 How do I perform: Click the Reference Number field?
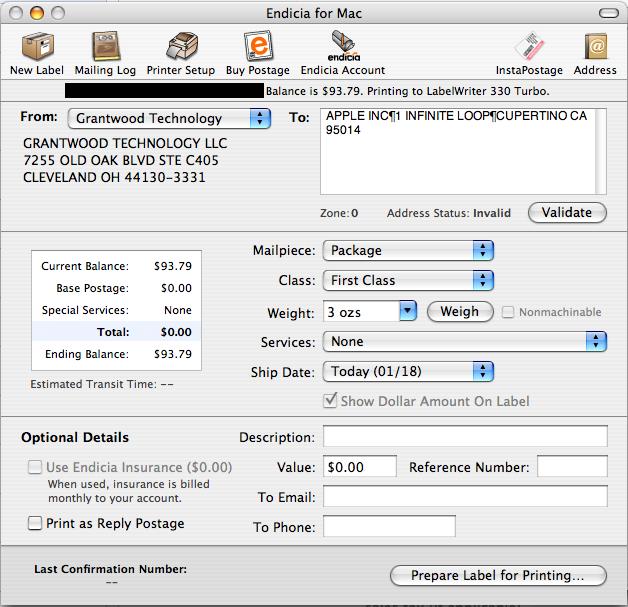tap(572, 466)
